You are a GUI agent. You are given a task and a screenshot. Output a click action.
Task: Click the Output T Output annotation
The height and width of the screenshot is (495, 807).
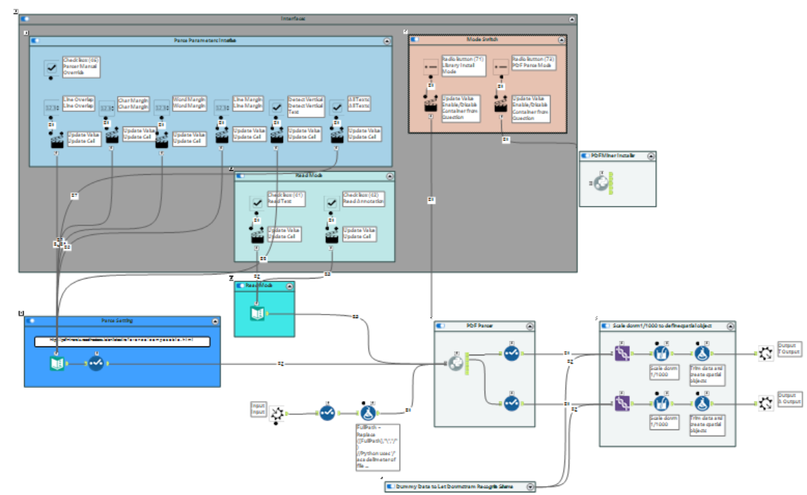pos(789,349)
